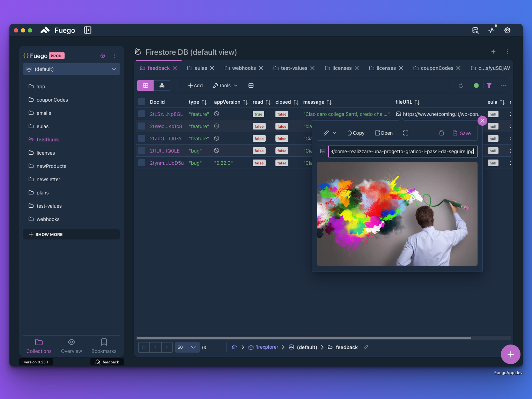Toggle fullscreen for the image preview
The image size is (532, 399).
[x=406, y=133]
